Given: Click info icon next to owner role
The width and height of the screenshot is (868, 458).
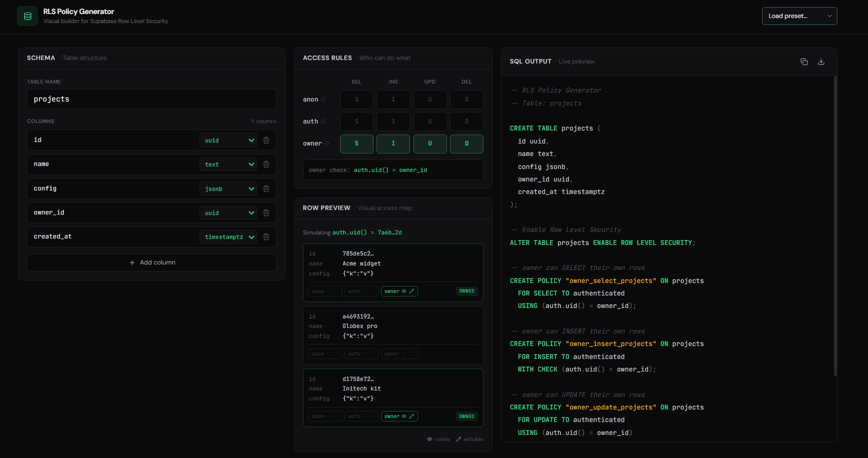Looking at the screenshot, I should (x=326, y=143).
